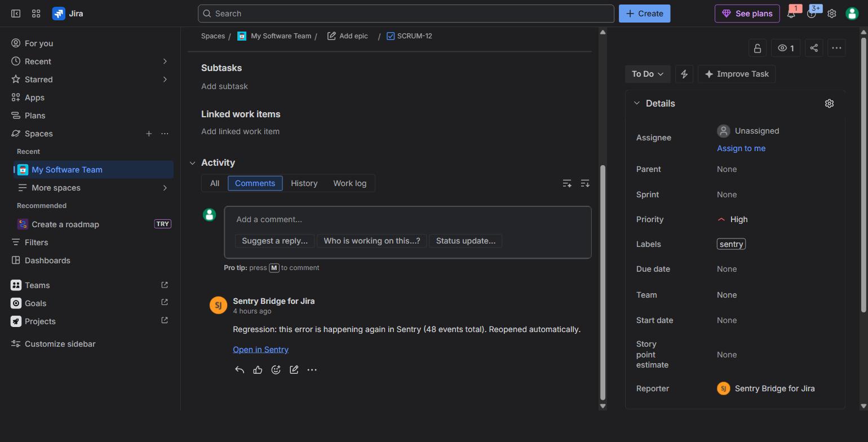Click the lock restrictions icon

point(758,48)
